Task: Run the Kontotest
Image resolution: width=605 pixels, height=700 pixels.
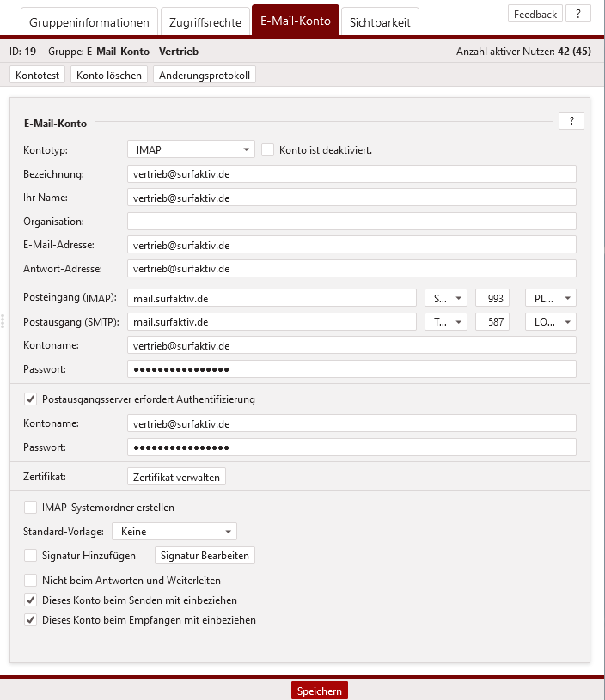Action: coord(38,76)
